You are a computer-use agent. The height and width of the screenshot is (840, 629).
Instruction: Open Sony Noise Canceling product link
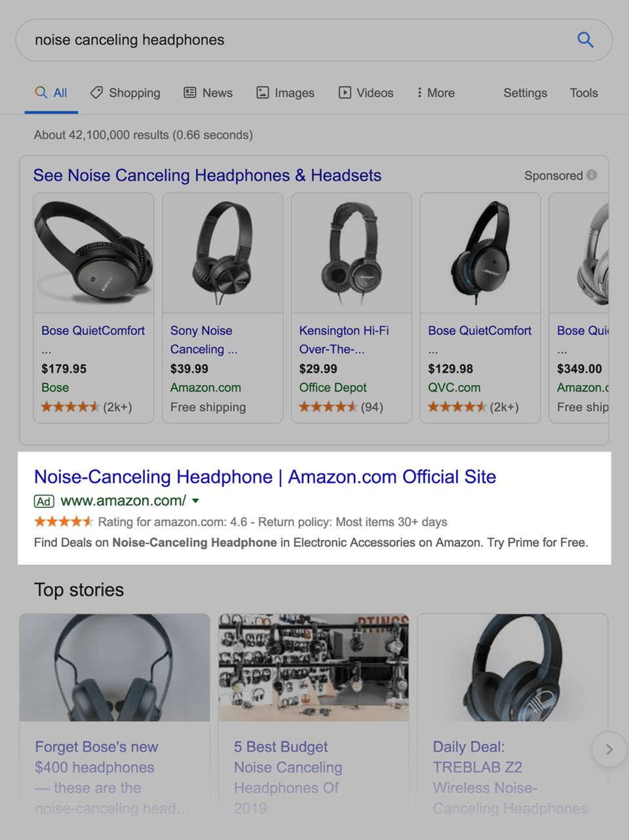[204, 340]
